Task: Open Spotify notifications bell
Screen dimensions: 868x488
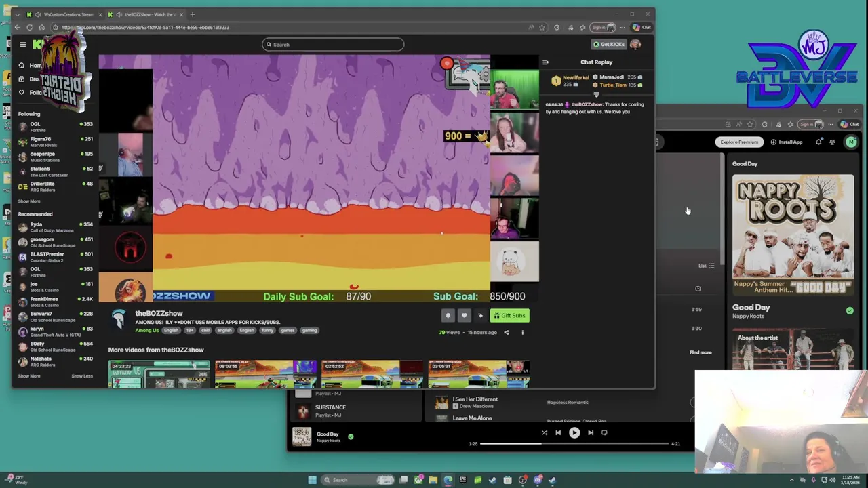Action: 818,142
